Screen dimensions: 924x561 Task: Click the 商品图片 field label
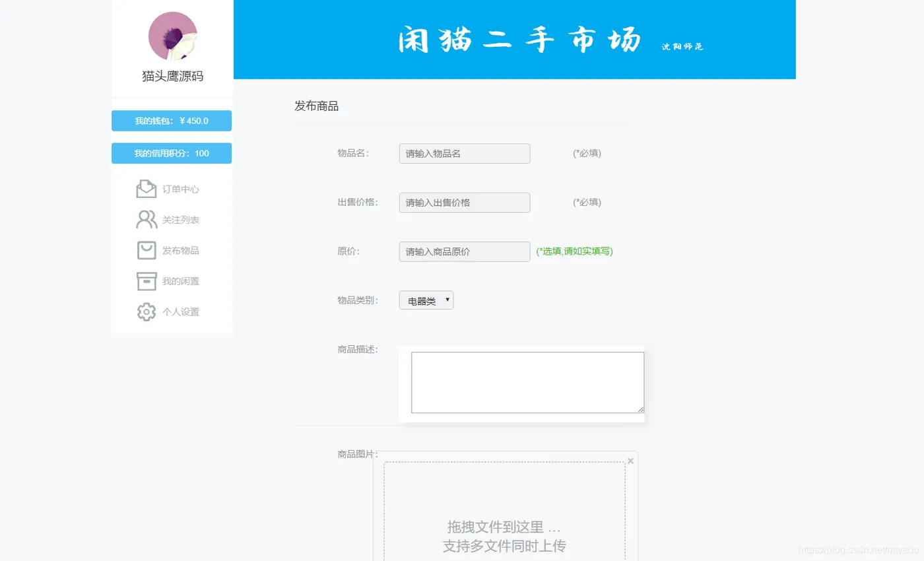358,454
